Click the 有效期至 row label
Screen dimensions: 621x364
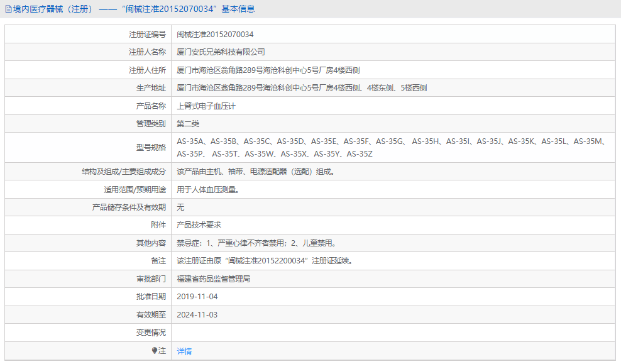tap(151, 314)
